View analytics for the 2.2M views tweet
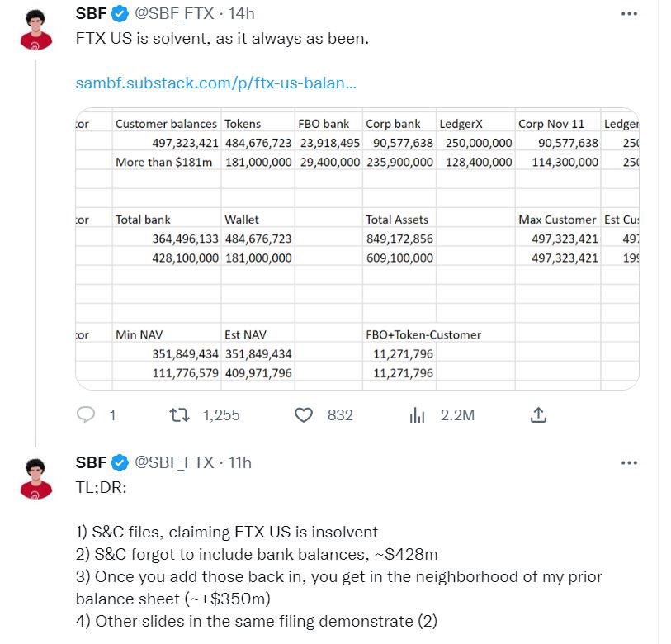The width and height of the screenshot is (671, 644). pos(418,414)
